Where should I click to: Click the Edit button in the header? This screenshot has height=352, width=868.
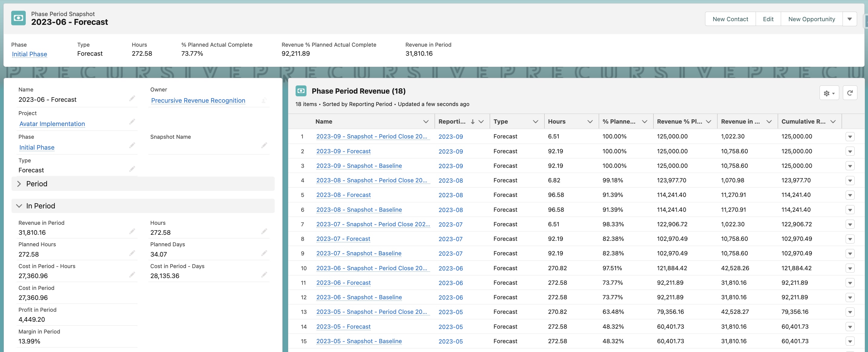coord(768,18)
